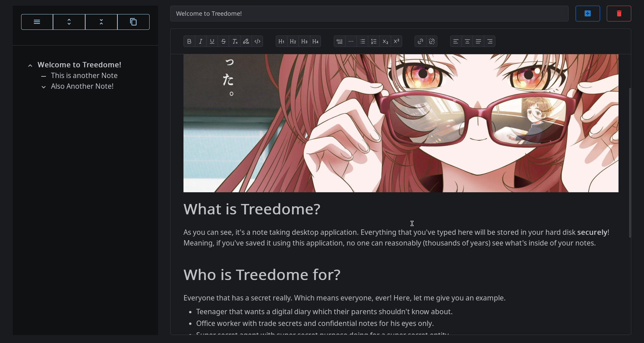The width and height of the screenshot is (644, 343).
Task: Toggle strikethrough formatting
Action: click(223, 42)
